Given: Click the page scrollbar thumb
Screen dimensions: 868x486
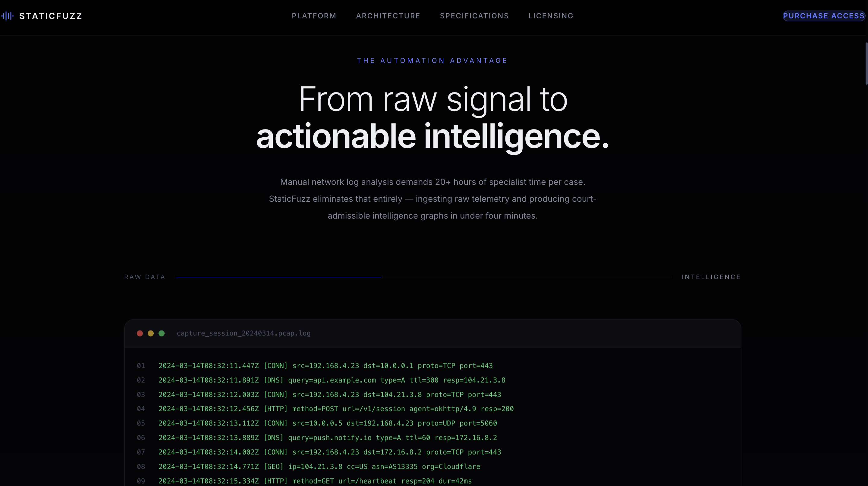Looking at the screenshot, I should [866, 63].
